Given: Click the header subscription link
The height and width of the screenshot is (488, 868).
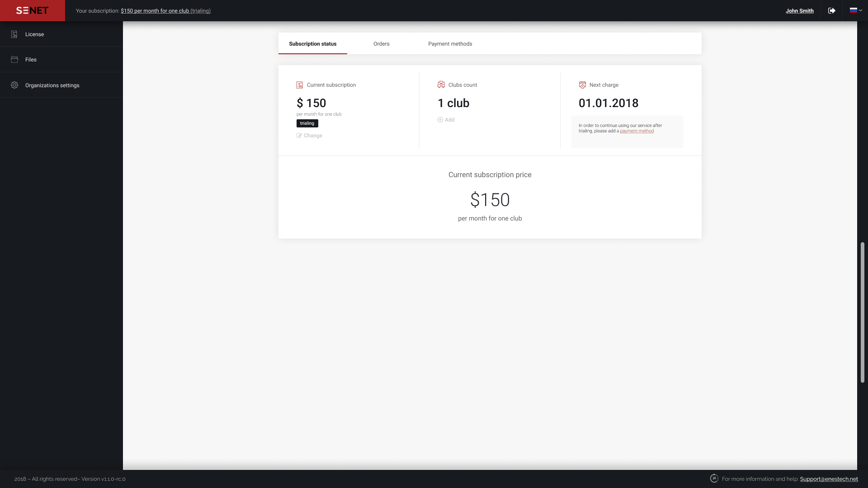Looking at the screenshot, I should click(x=165, y=11).
